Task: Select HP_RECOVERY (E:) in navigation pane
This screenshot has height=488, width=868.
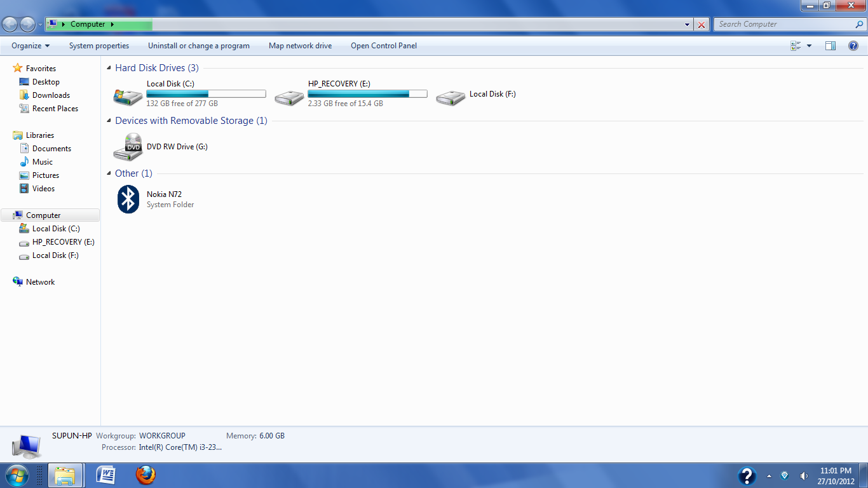Action: tap(64, 242)
